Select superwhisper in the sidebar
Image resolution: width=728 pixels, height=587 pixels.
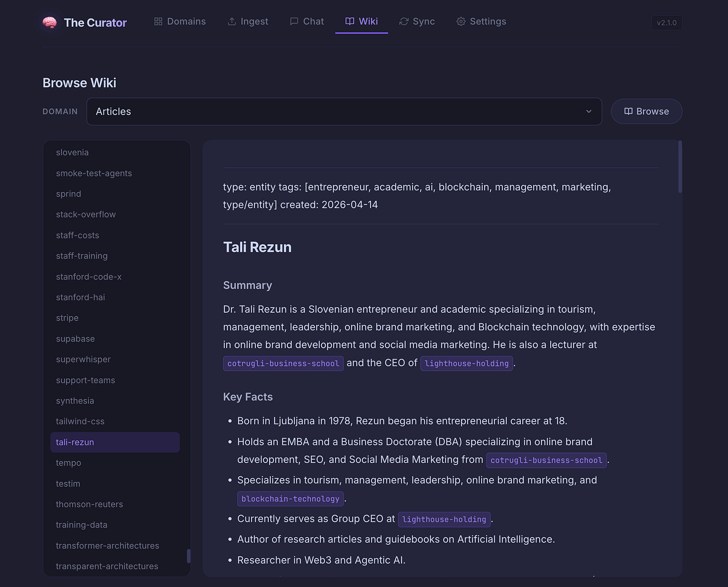pyautogui.click(x=115, y=360)
